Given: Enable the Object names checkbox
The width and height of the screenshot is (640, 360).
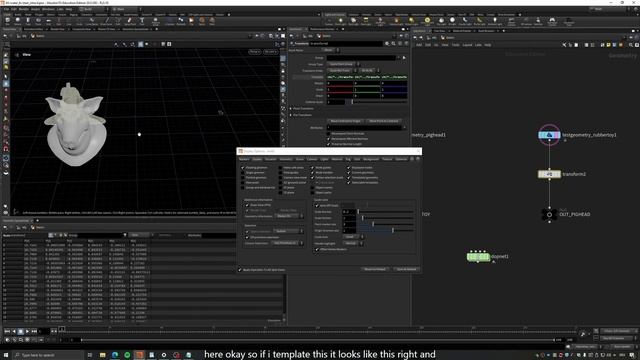Looking at the screenshot, I should coord(312,187).
